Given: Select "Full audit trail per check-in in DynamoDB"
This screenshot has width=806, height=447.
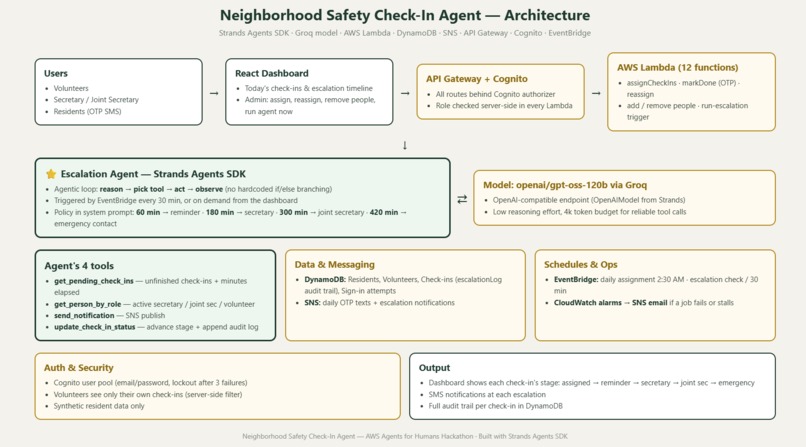Looking at the screenshot, I should 496,406.
